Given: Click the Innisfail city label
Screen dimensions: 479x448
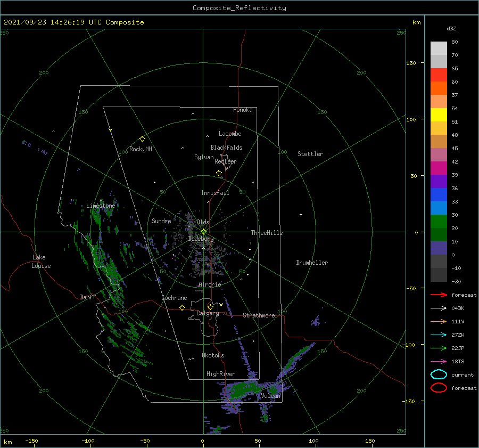Looking at the screenshot, I should pyautogui.click(x=215, y=193).
